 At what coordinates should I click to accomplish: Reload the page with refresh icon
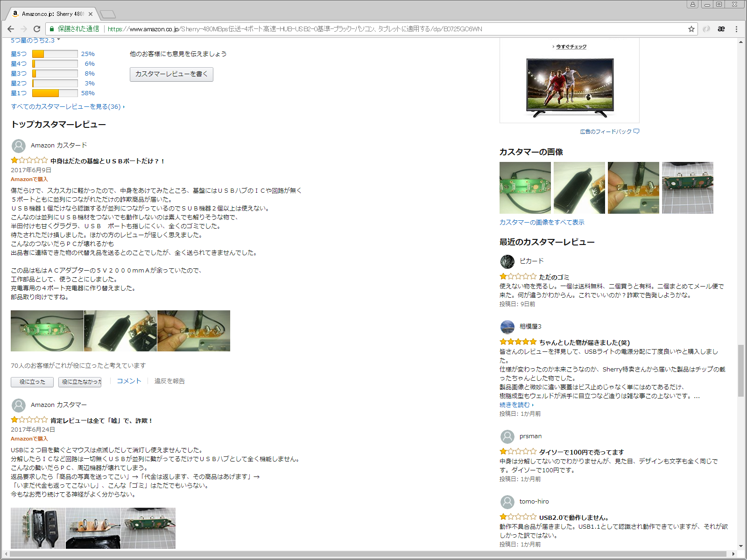(x=37, y=29)
